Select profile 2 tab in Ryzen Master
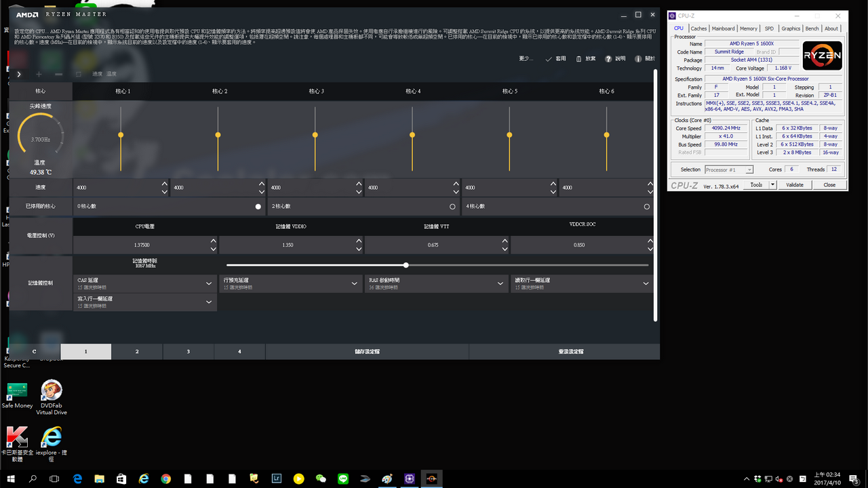868x488 pixels. click(x=137, y=352)
